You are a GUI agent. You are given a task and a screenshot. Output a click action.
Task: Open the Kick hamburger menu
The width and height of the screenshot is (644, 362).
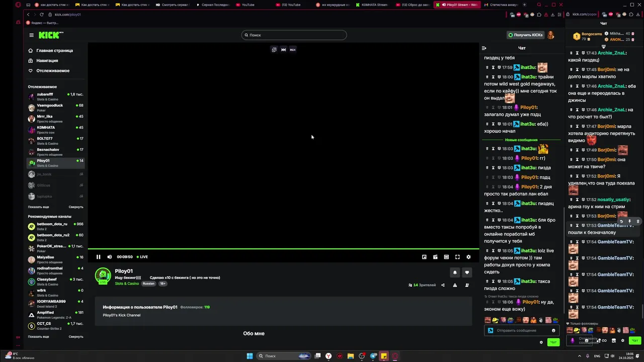pyautogui.click(x=31, y=35)
